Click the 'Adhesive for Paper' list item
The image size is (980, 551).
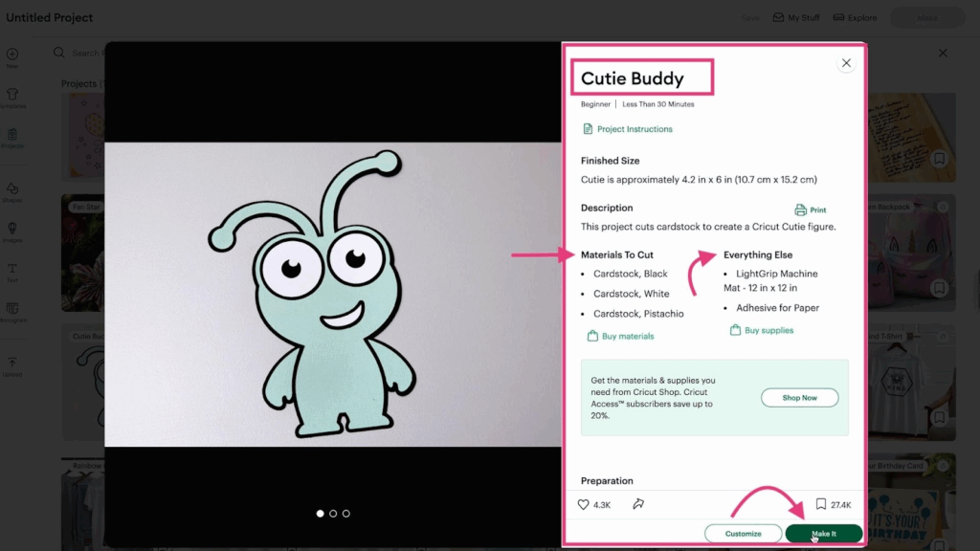point(777,307)
